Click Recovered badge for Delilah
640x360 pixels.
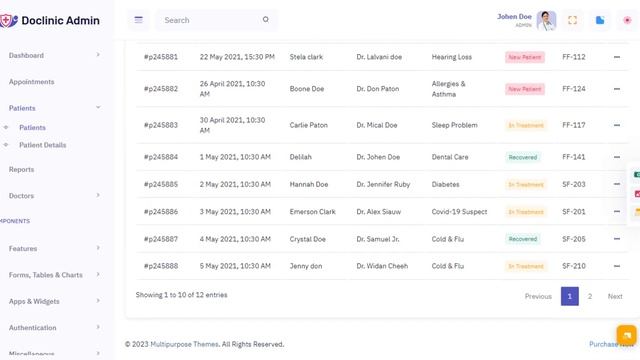click(x=523, y=157)
